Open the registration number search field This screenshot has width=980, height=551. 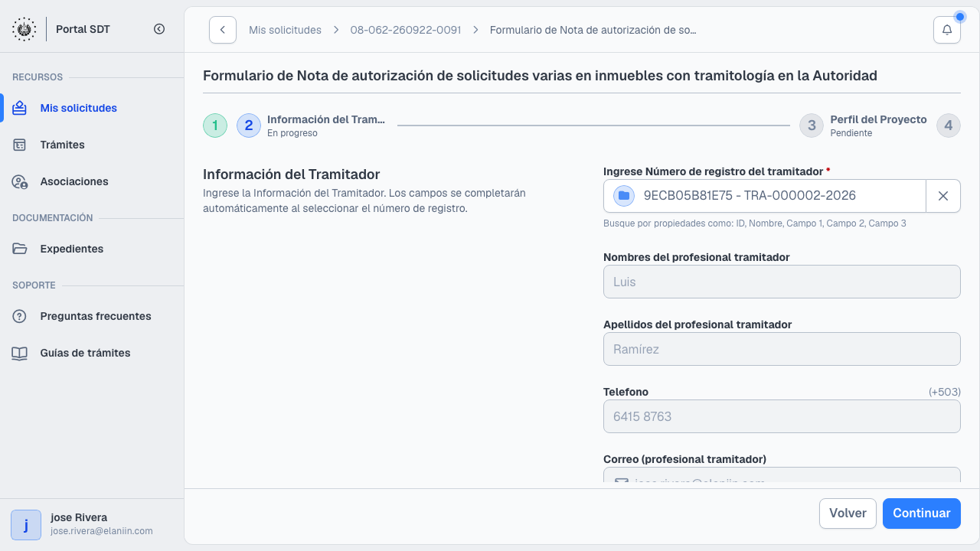(x=765, y=196)
